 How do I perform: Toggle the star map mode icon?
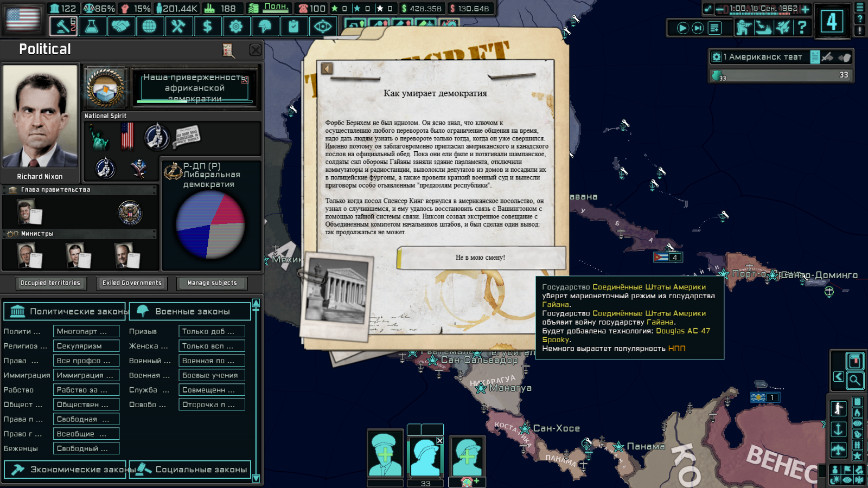pyautogui.click(x=857, y=456)
